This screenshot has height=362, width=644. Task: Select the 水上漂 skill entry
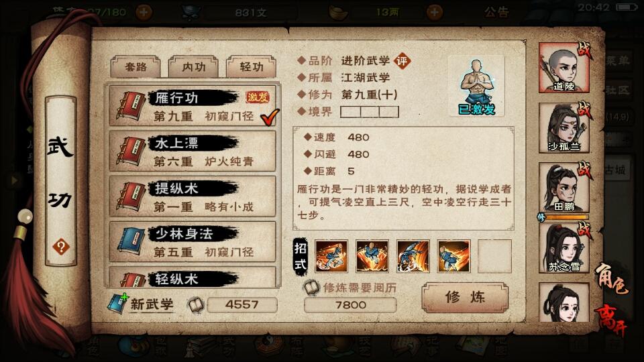tap(193, 152)
